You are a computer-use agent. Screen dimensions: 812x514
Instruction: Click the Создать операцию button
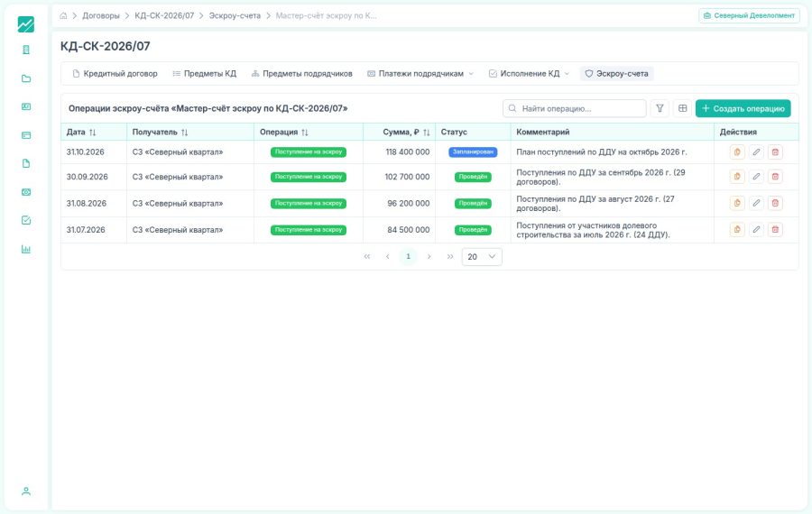[x=743, y=108]
